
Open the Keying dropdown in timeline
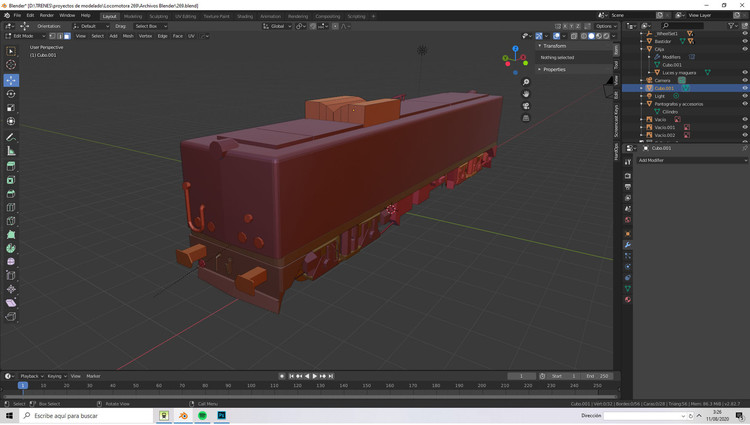pos(56,376)
